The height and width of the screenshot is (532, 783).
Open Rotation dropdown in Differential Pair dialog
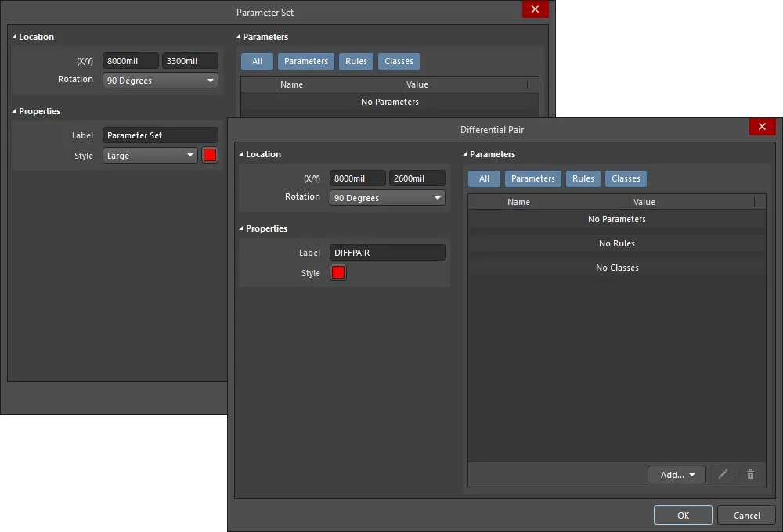point(387,198)
